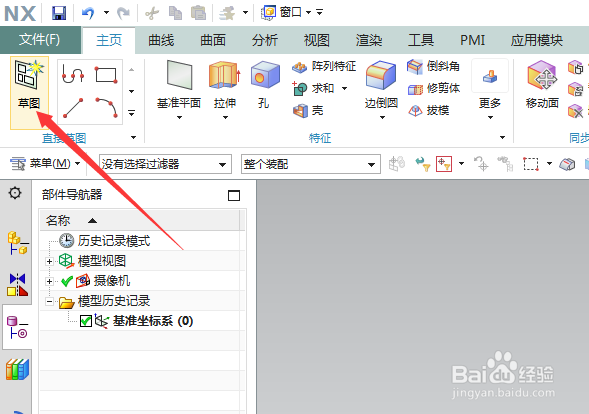Select the 模型历史记录 folder row
Viewport: 589px width, 414px height.
pos(140,301)
